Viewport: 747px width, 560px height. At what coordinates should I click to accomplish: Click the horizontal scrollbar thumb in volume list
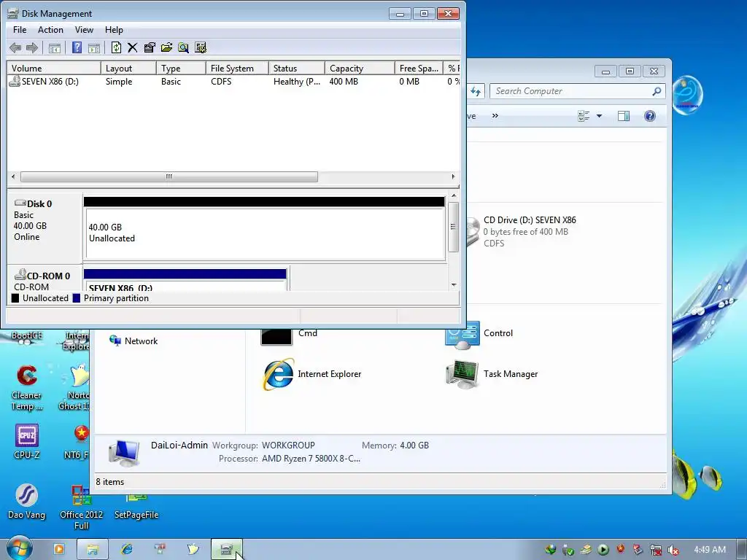click(169, 176)
